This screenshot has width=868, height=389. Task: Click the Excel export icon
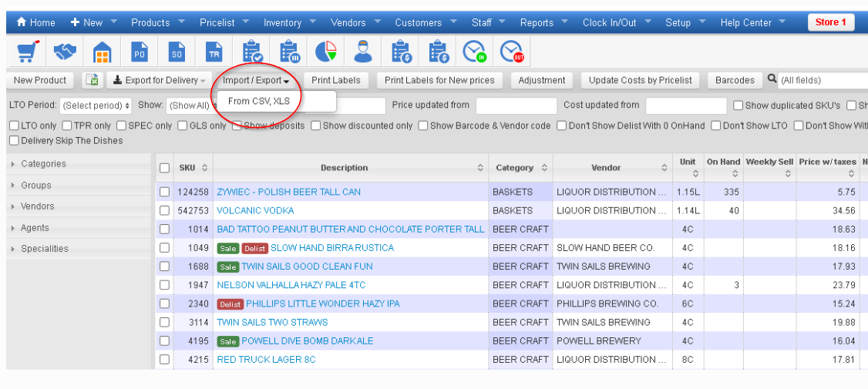coord(92,80)
